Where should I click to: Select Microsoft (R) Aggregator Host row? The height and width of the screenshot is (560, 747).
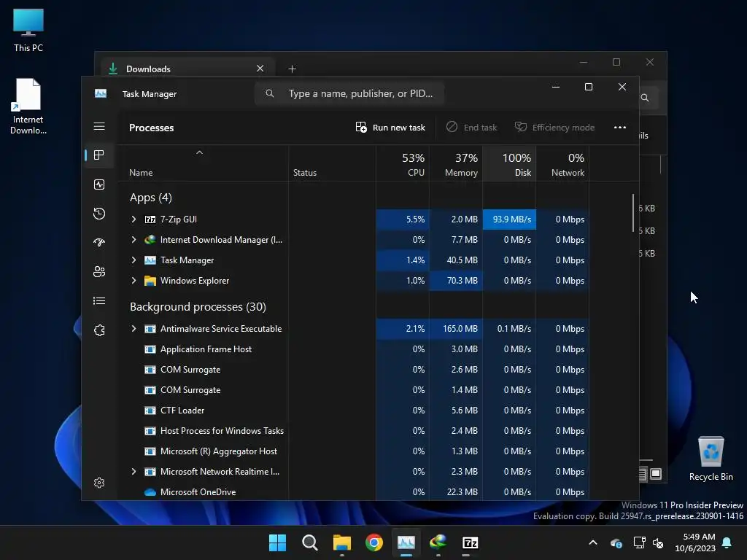click(x=353, y=451)
